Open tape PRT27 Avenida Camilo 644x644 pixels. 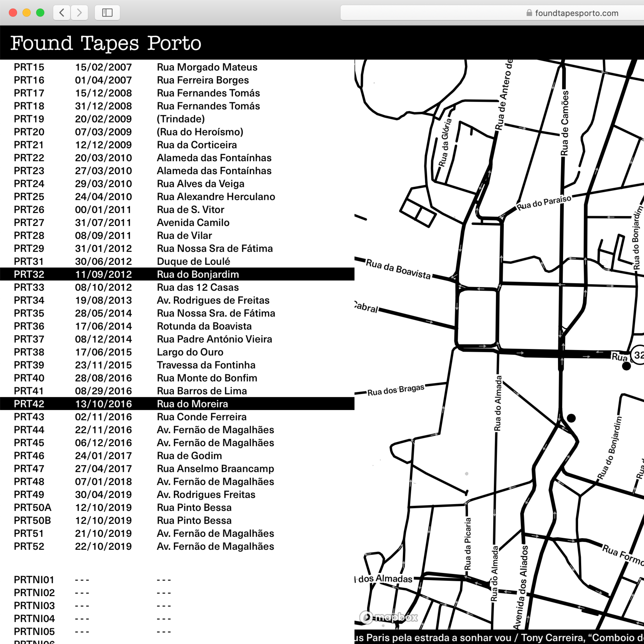(x=193, y=223)
